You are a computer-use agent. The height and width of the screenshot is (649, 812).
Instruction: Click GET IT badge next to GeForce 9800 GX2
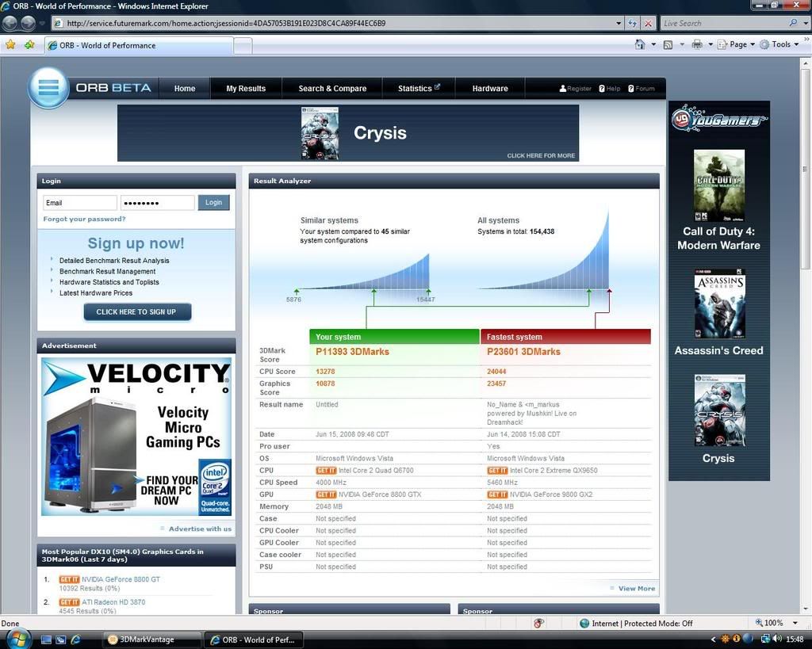[x=497, y=494]
